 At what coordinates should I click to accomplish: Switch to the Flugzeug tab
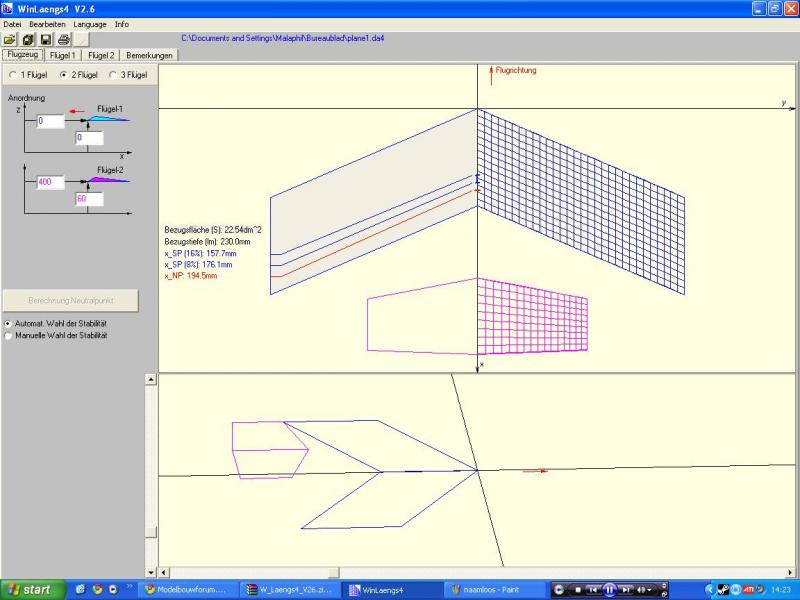point(22,55)
